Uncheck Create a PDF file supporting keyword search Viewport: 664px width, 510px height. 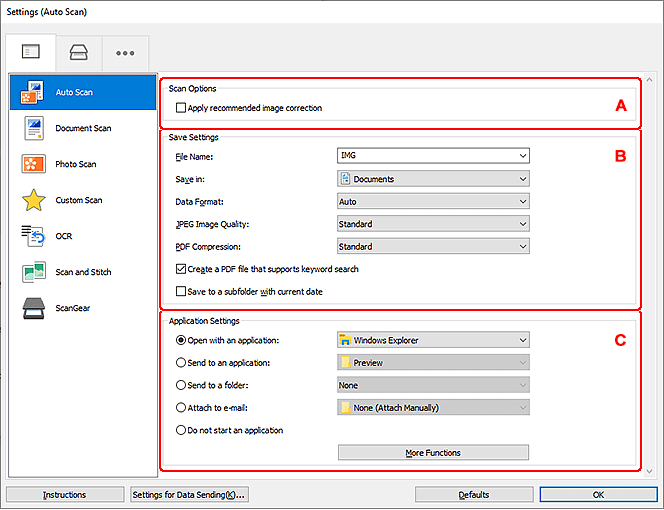[180, 269]
